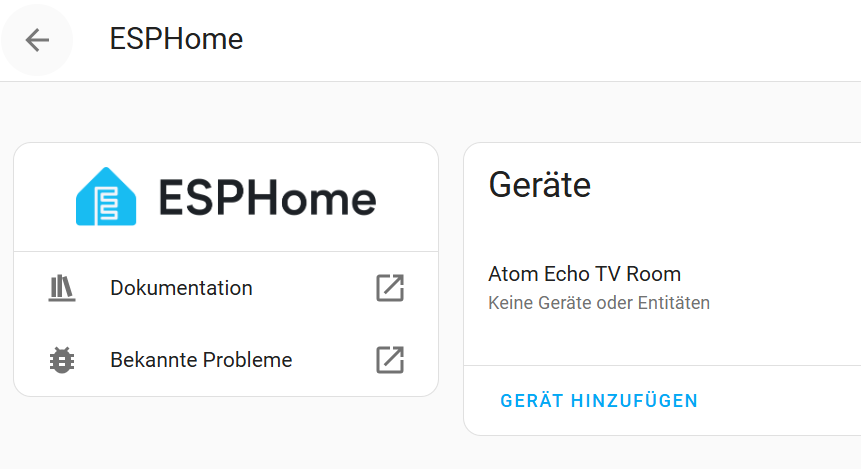Image resolution: width=861 pixels, height=469 pixels.
Task: Click blank header area right of ESPHome title
Action: (x=550, y=40)
